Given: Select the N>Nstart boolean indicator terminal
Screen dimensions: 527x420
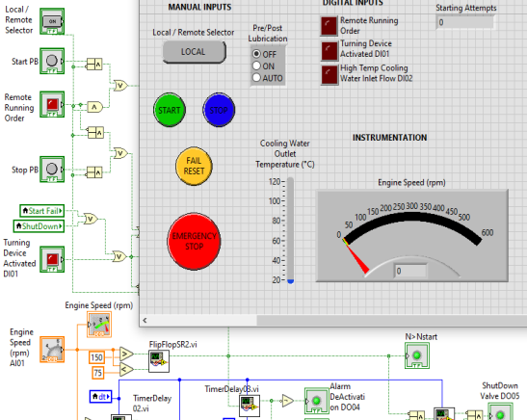Looking at the screenshot, I should (x=417, y=355).
